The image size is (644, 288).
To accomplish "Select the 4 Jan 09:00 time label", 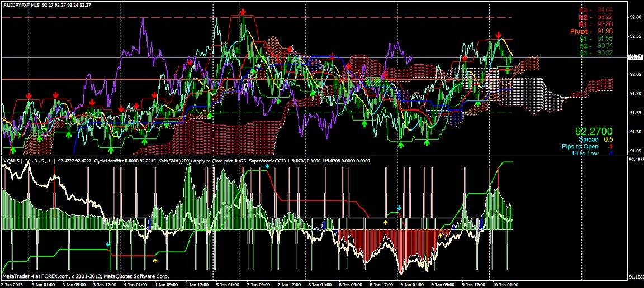I will pyautogui.click(x=165, y=284).
